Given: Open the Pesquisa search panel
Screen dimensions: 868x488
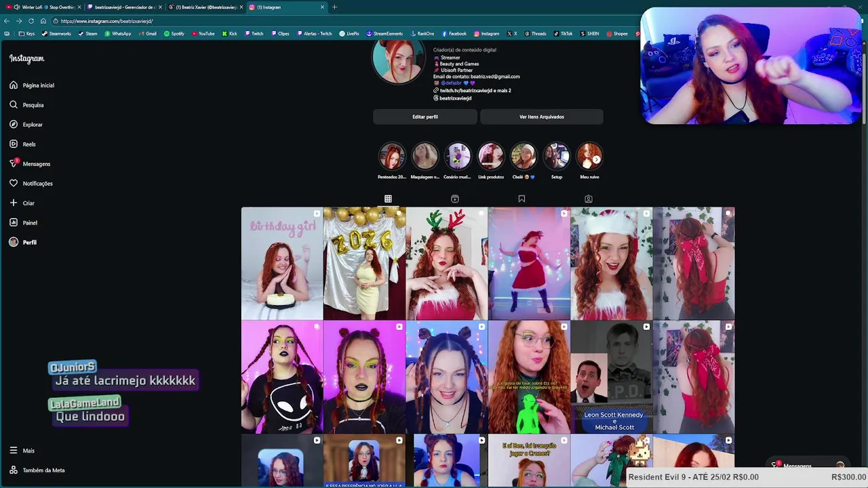Looking at the screenshot, I should coord(26,105).
